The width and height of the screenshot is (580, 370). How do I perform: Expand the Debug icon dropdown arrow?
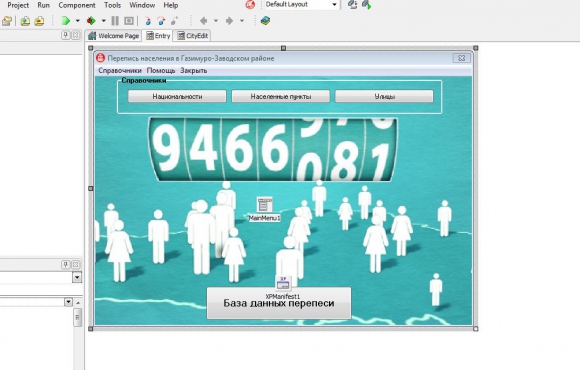pos(104,21)
